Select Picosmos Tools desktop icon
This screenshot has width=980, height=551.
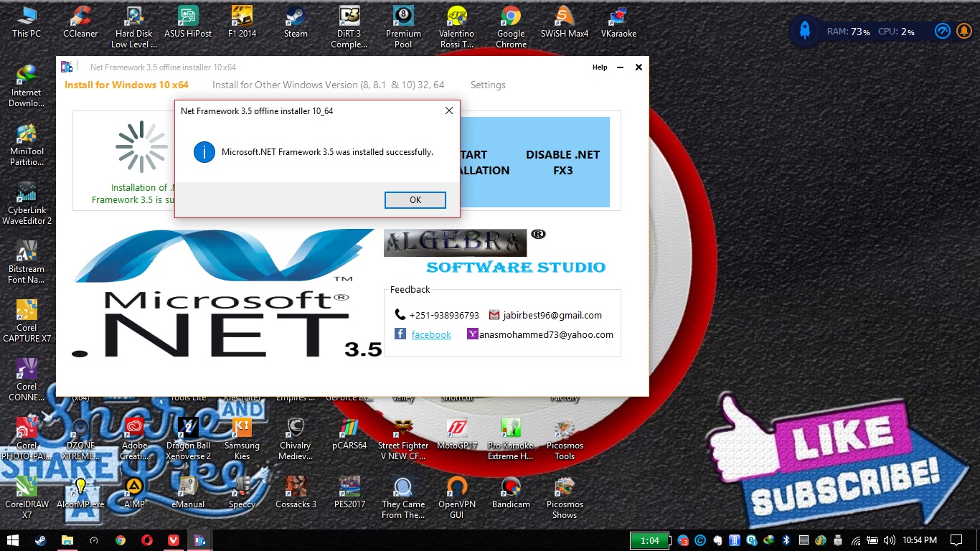click(x=565, y=439)
